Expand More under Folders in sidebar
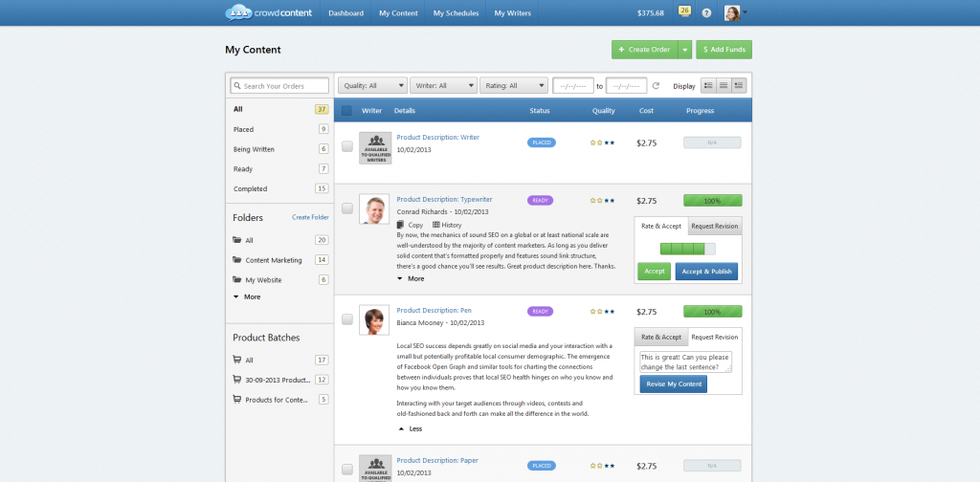This screenshot has height=482, width=980. 246,297
